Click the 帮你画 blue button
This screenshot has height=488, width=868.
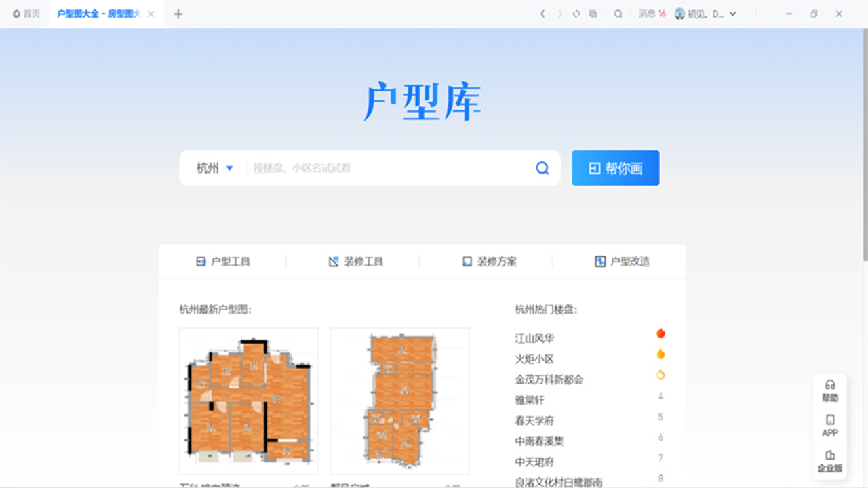[615, 167]
